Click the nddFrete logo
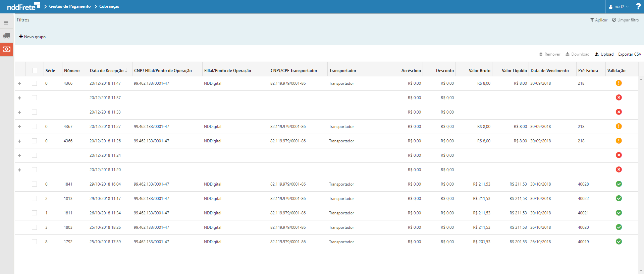The image size is (644, 274). point(23,6)
